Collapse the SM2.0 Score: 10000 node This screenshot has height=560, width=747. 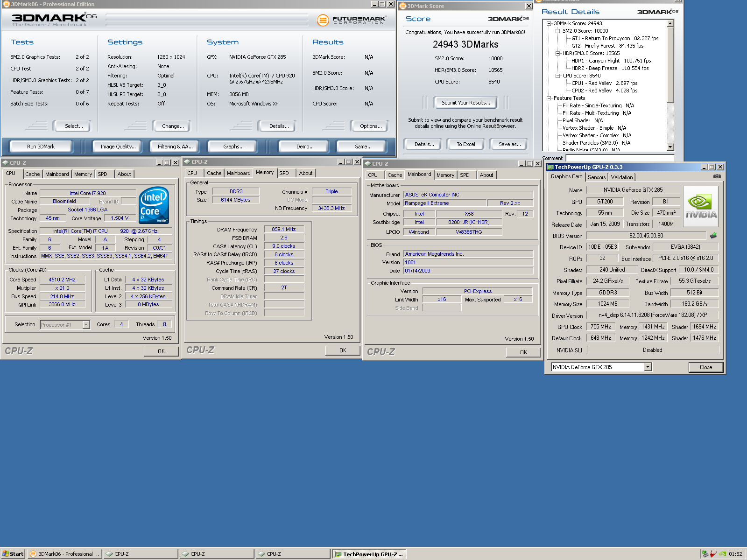pyautogui.click(x=557, y=31)
